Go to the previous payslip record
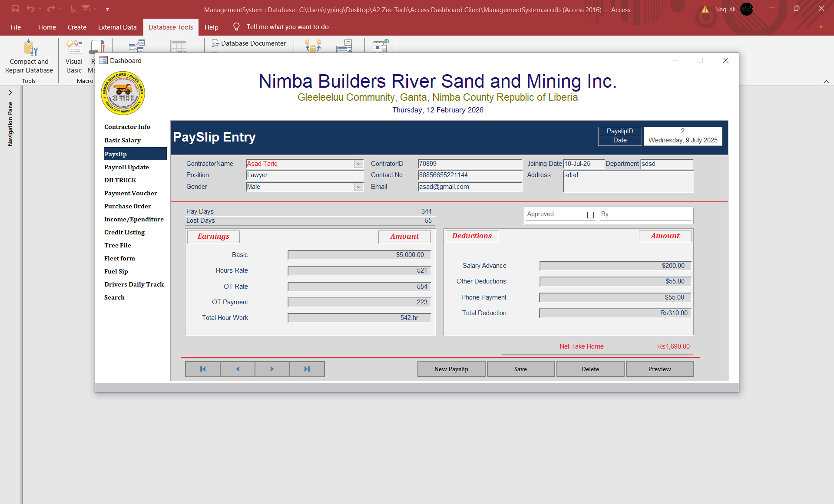The width and height of the screenshot is (834, 504). point(238,369)
